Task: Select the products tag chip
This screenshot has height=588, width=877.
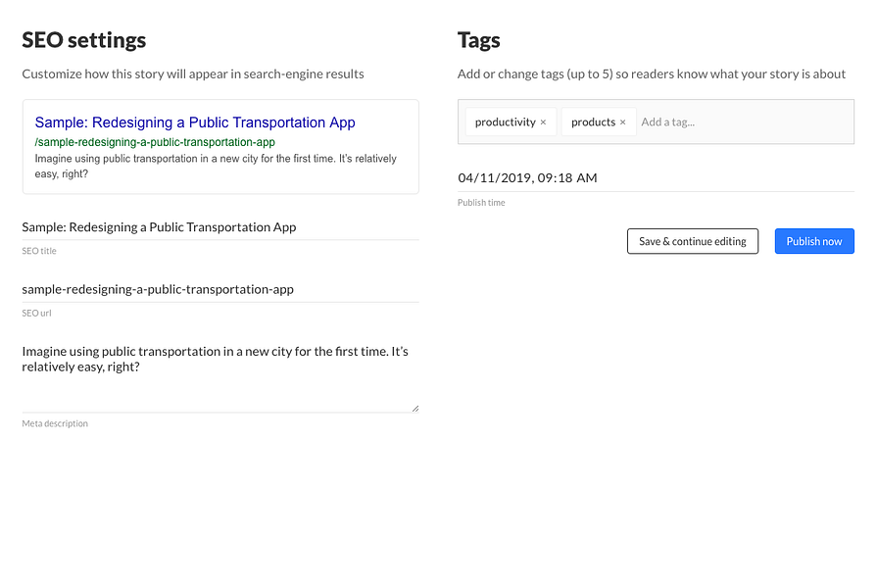Action: coord(599,122)
